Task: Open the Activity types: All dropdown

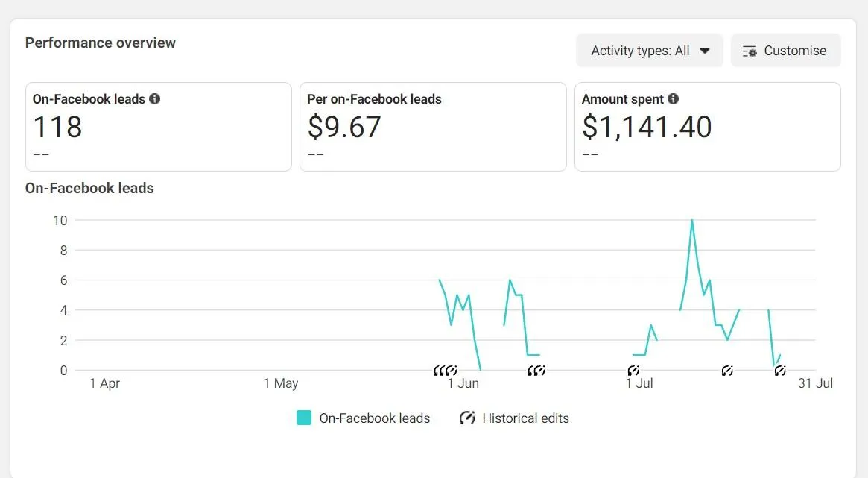Action: click(x=649, y=51)
